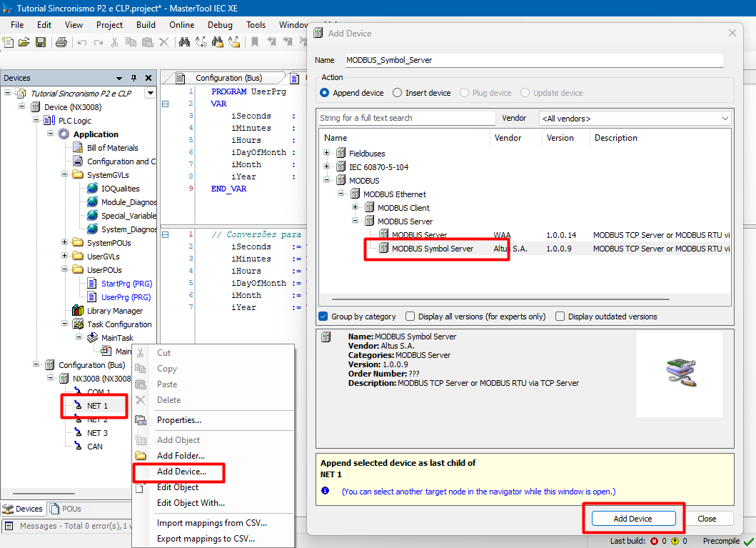Image resolution: width=756 pixels, height=548 pixels.
Task: Pin the Devices panel with pushpin icon
Action: pos(133,78)
